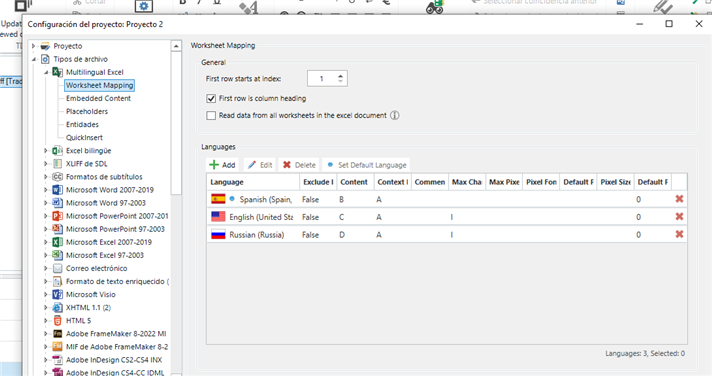Expand the HTML 5 node
Viewport: 712px width, 376px height.
(46, 321)
